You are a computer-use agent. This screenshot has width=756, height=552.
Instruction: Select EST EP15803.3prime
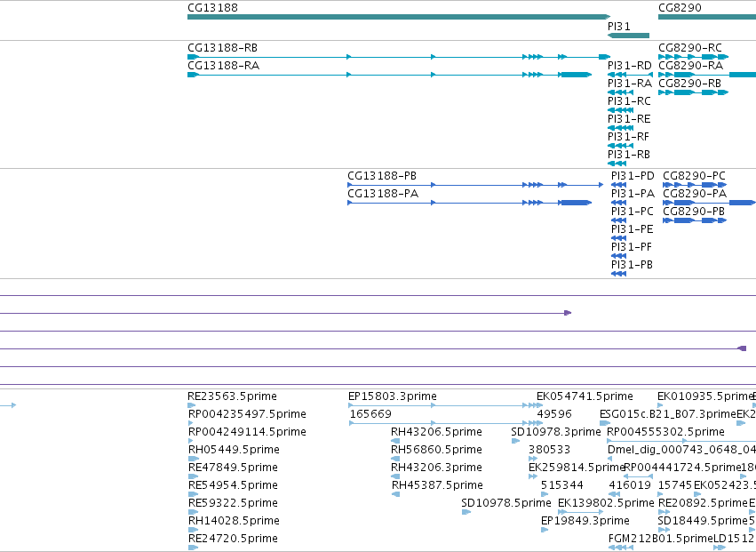point(393,396)
